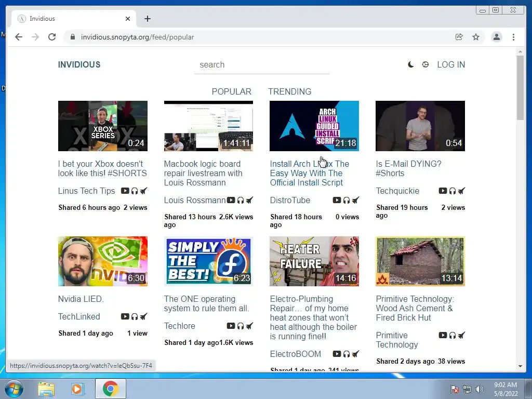Open Primitive Technology brick hut thumbnail

click(420, 261)
